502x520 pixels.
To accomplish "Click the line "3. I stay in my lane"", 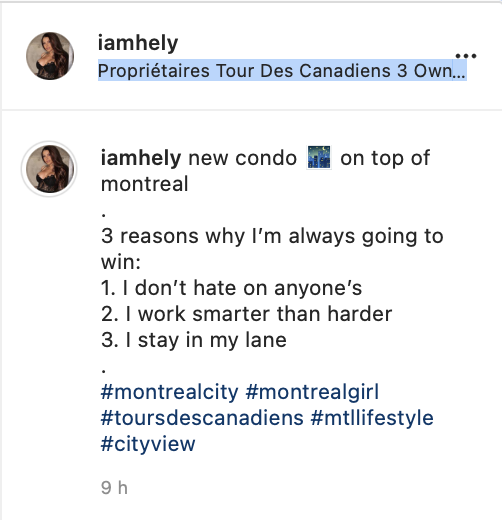I will [x=194, y=340].
